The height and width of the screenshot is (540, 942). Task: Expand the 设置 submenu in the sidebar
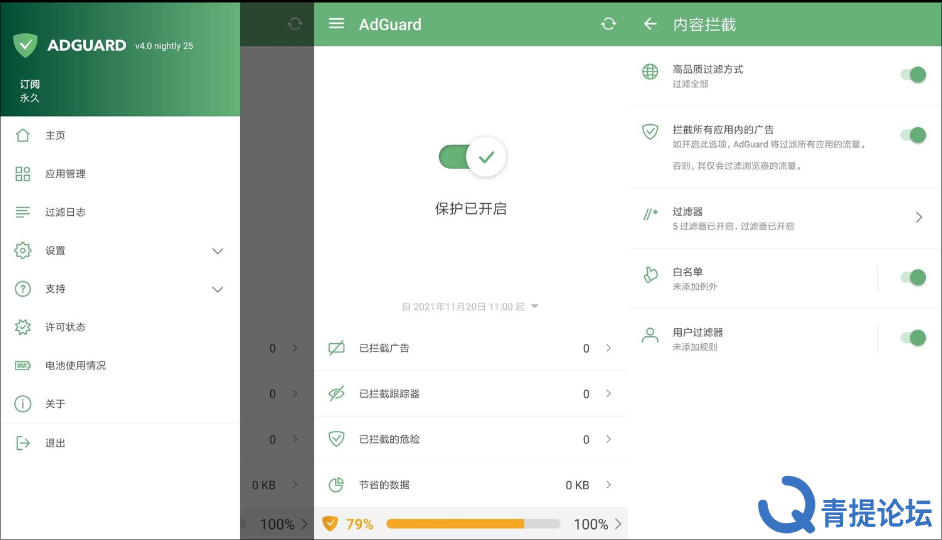[x=217, y=251]
